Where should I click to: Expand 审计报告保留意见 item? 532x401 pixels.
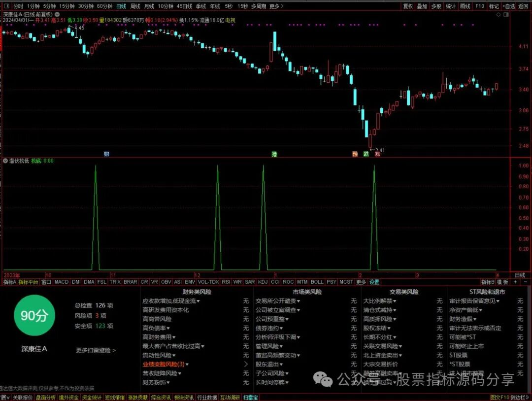pos(474,301)
